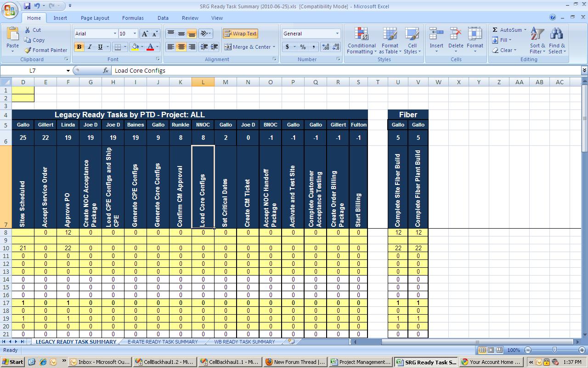Copy the selected cell

[34, 40]
